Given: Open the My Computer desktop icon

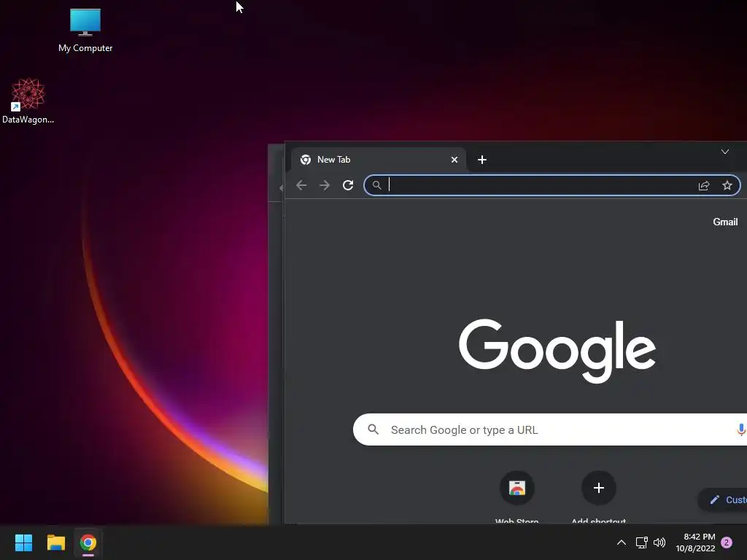Looking at the screenshot, I should point(85,30).
